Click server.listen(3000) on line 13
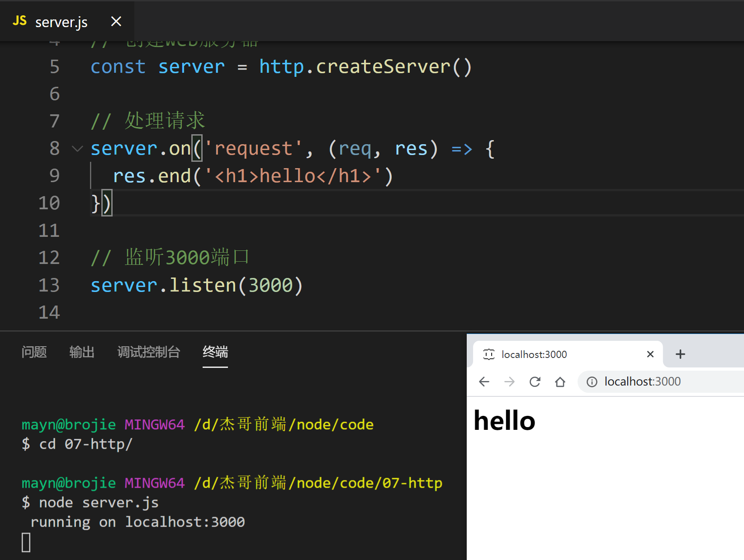The height and width of the screenshot is (560, 744). (197, 286)
